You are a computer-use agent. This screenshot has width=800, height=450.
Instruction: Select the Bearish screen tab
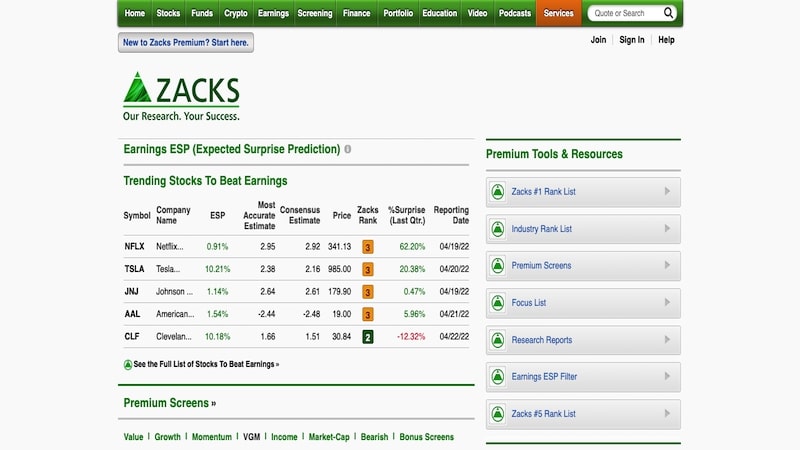tap(374, 437)
